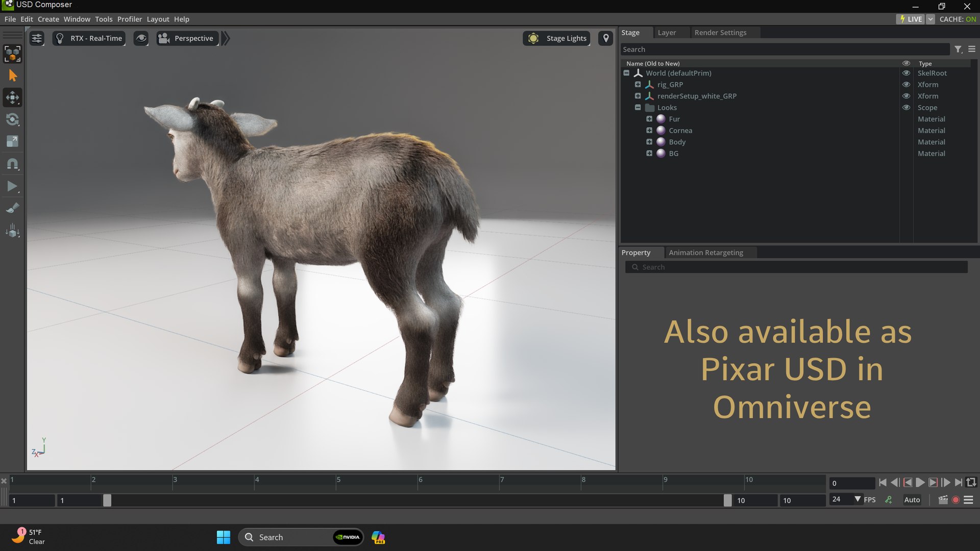Click the waypoint pin icon
Image resolution: width=980 pixels, height=551 pixels.
[x=606, y=38]
